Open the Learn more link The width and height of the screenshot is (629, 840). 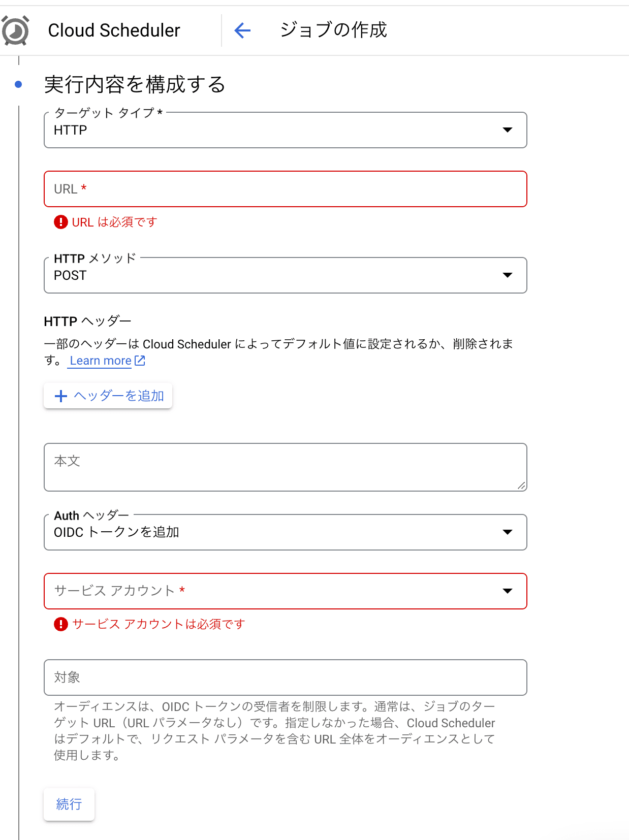pos(101,361)
